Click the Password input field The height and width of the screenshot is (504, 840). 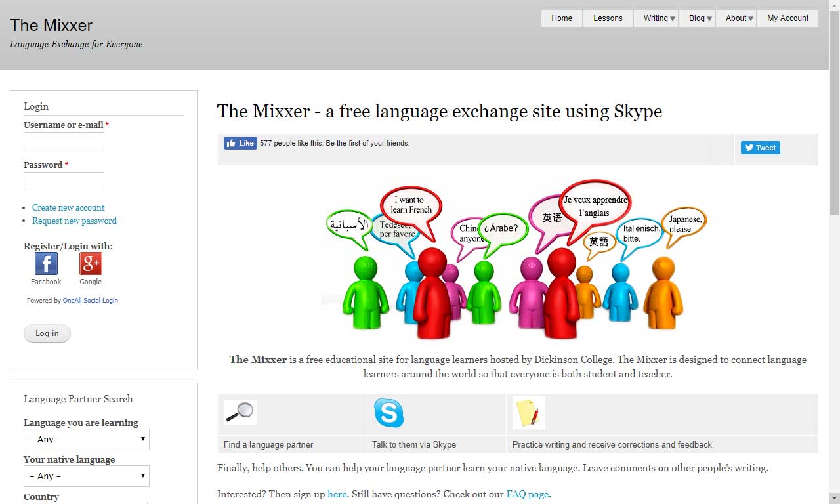[x=64, y=181]
